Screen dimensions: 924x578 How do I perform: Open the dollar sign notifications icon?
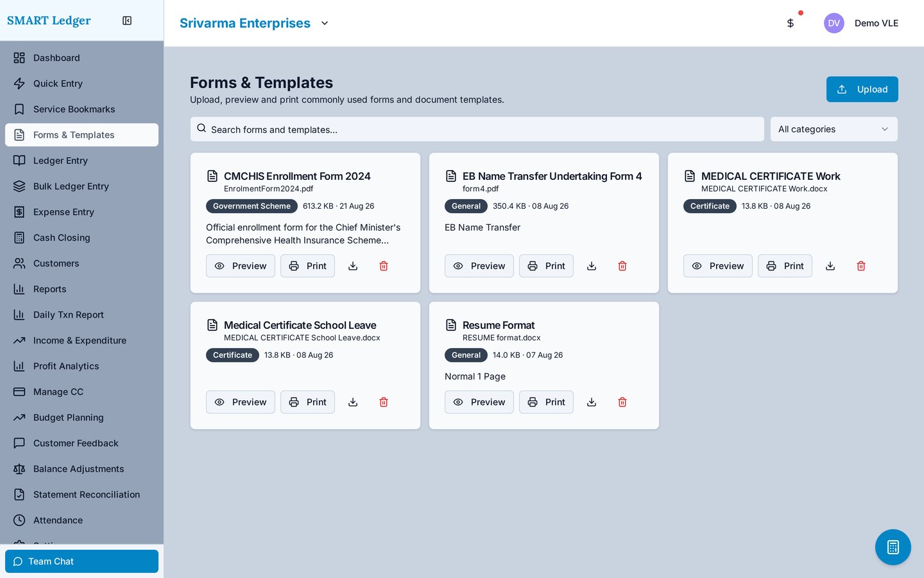coord(791,23)
